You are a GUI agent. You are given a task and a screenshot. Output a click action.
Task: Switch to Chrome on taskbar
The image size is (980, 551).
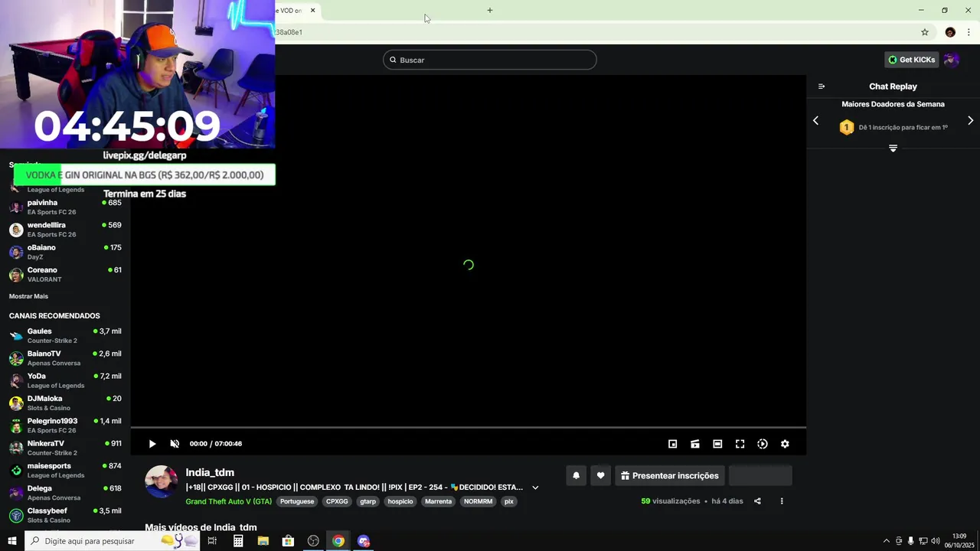coord(338,541)
